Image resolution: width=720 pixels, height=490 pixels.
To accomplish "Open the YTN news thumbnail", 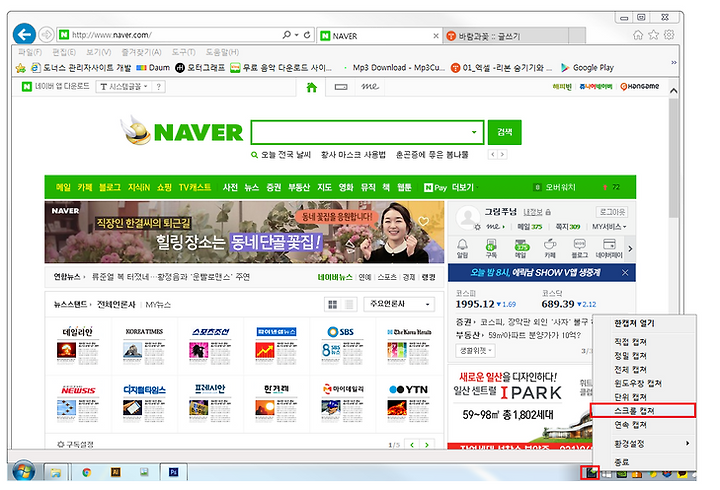I will (x=409, y=402).
